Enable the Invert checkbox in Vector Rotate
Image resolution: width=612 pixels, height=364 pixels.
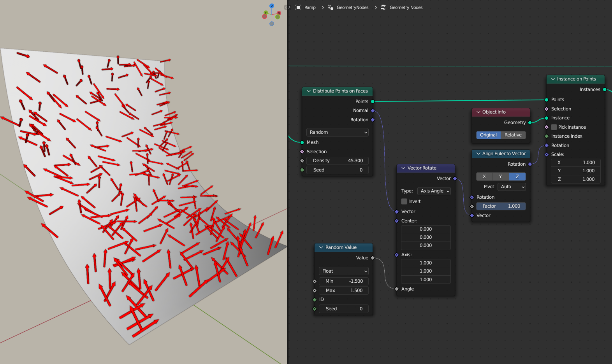[404, 201]
